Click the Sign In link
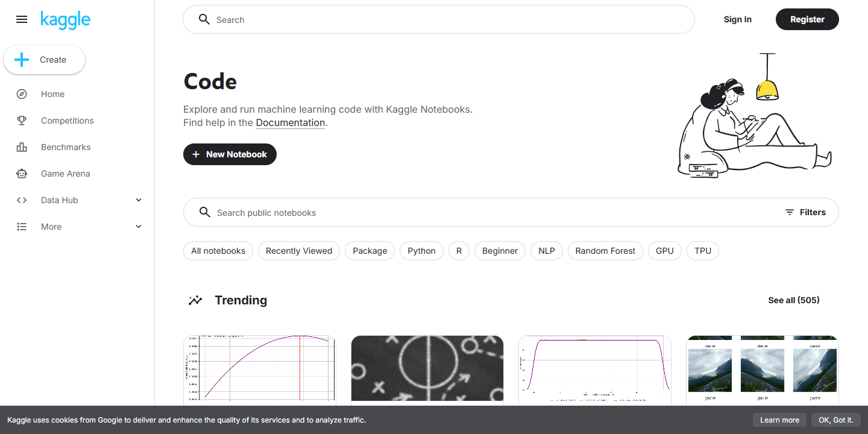 pos(738,19)
